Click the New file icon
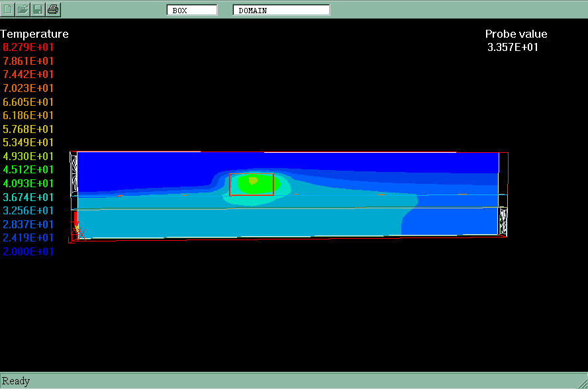 tap(9, 9)
